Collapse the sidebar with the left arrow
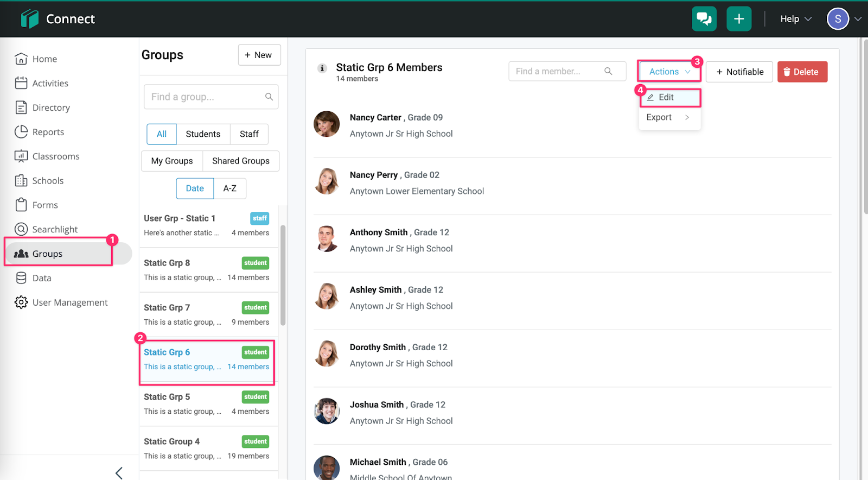 [x=119, y=473]
